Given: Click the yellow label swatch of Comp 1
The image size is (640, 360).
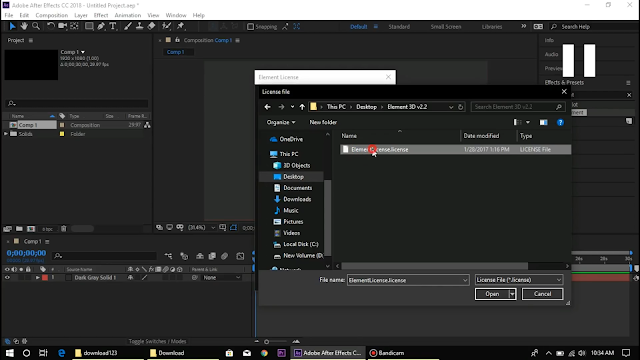Looking at the screenshot, I should (62, 125).
